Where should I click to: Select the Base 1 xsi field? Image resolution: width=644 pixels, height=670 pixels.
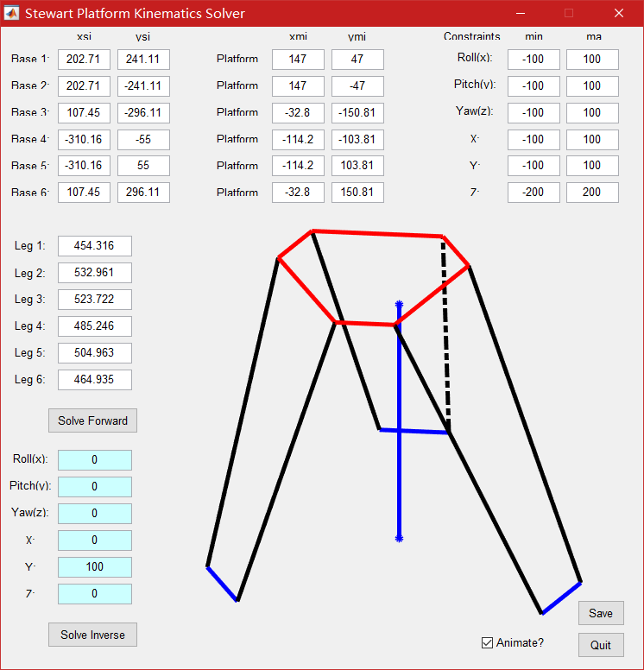[84, 60]
